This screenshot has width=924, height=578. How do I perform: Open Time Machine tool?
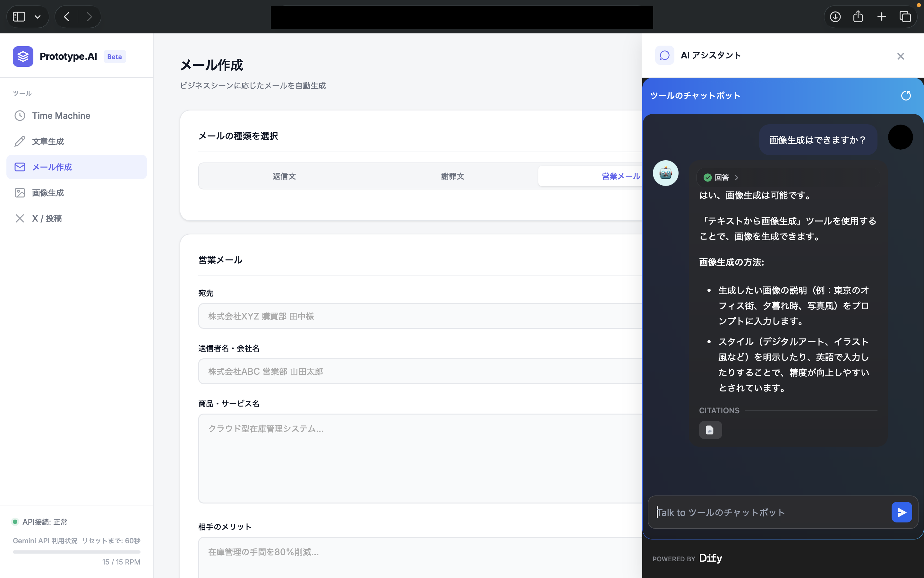pos(76,116)
